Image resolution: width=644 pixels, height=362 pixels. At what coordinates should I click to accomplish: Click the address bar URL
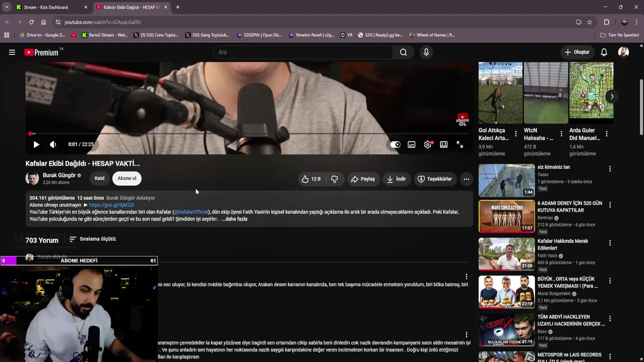(103, 22)
